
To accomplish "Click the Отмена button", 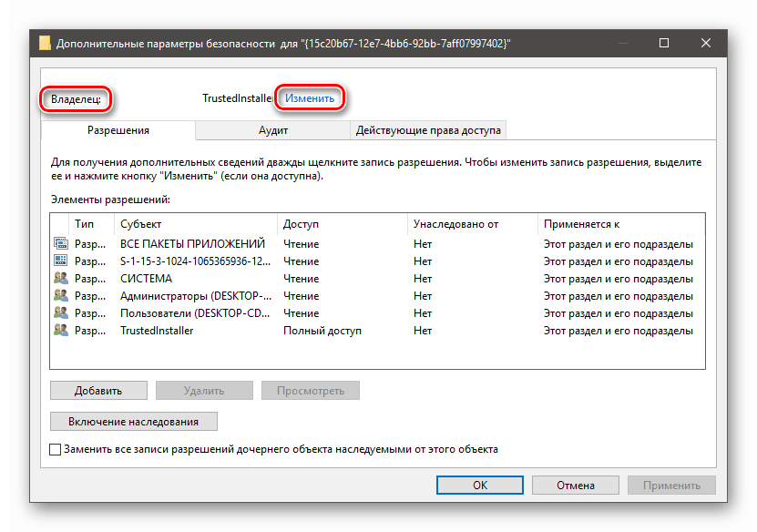I will pyautogui.click(x=576, y=486).
